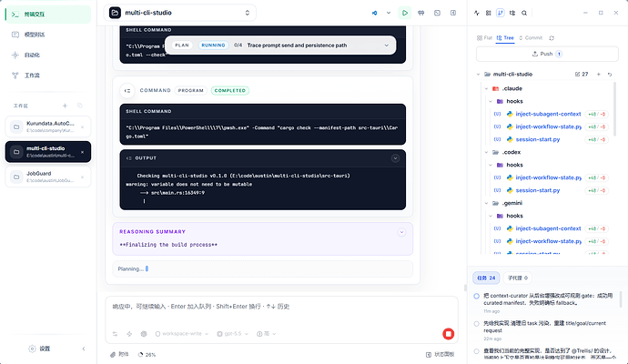Open the gpt-5.5 model dropdown
The image size is (628, 364).
(233, 334)
